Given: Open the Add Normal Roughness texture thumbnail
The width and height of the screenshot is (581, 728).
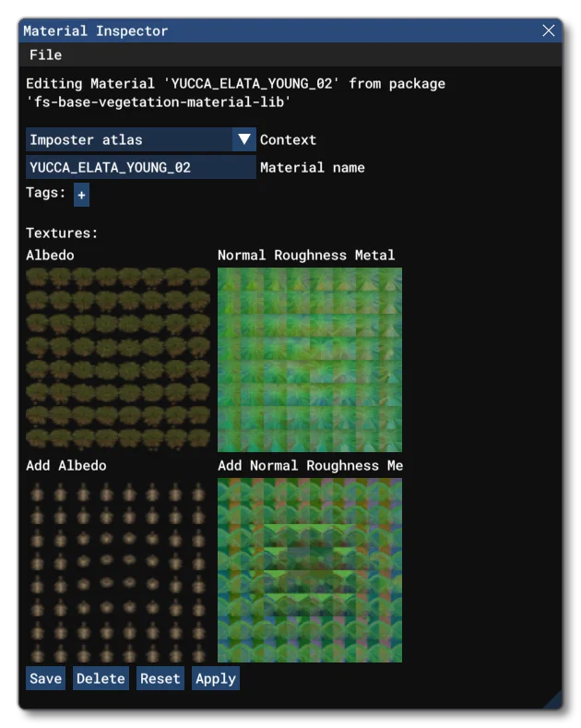Looking at the screenshot, I should [x=310, y=570].
